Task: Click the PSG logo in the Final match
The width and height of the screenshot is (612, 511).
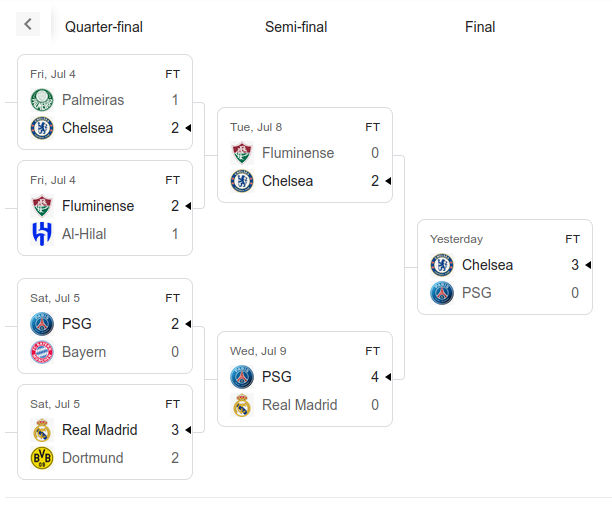Action: [x=442, y=293]
